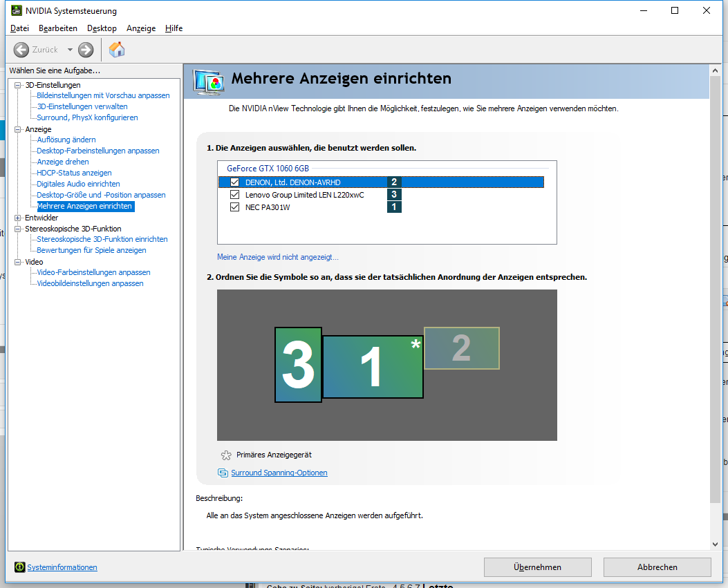The height and width of the screenshot is (588, 728).
Task: Open the Hilfe menu
Action: (174, 28)
